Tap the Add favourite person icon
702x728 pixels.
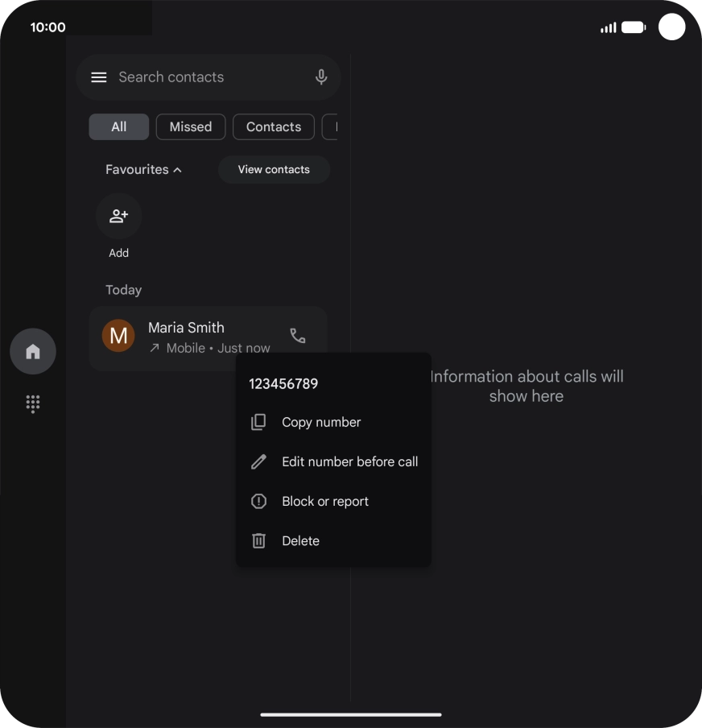118,216
